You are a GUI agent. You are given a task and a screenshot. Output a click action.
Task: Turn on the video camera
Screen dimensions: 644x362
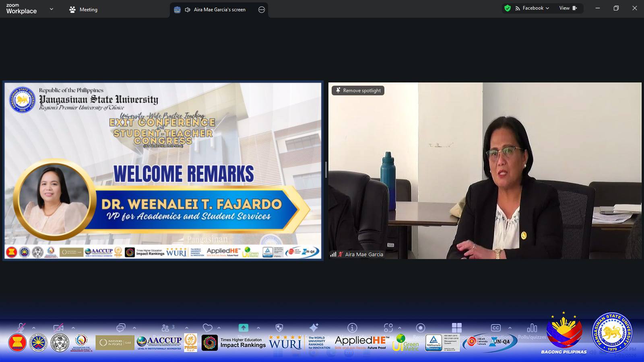(x=58, y=328)
